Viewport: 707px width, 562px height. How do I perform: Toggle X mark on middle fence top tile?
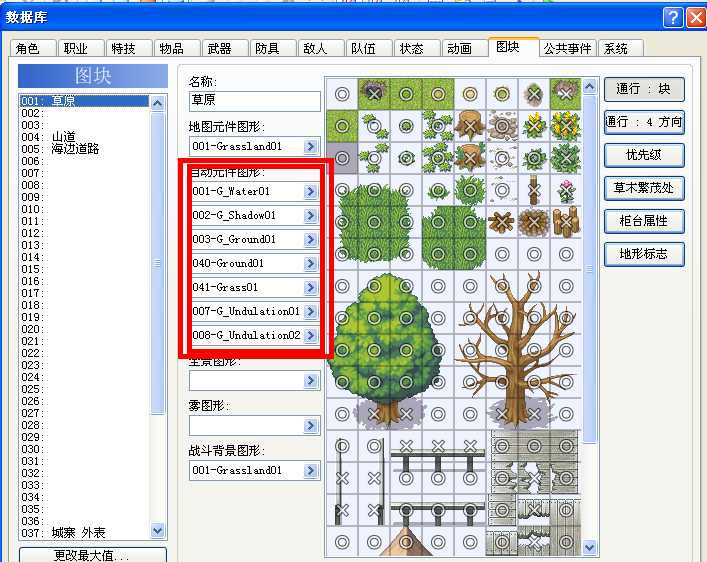[438, 446]
